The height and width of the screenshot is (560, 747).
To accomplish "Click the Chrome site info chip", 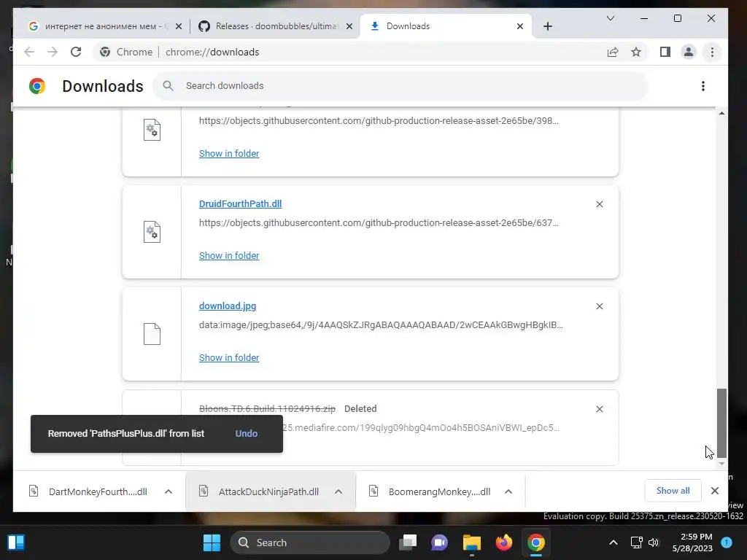I will coord(125,52).
